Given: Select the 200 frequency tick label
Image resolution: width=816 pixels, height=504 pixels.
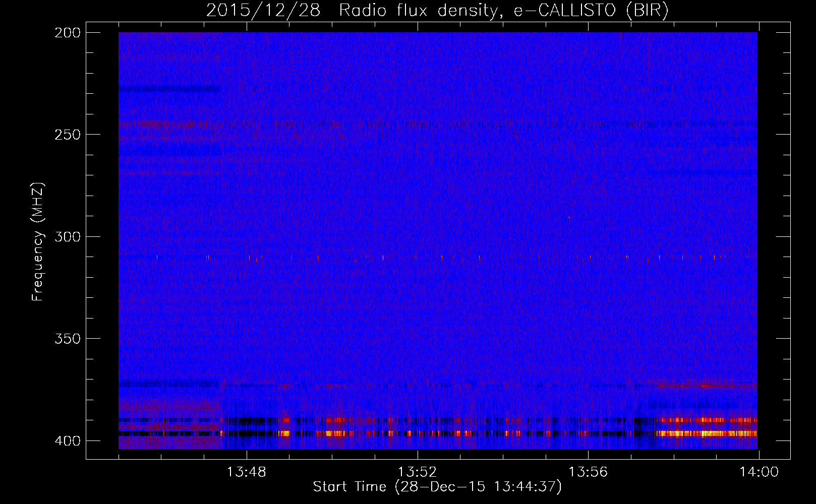Looking at the screenshot, I should pos(68,33).
